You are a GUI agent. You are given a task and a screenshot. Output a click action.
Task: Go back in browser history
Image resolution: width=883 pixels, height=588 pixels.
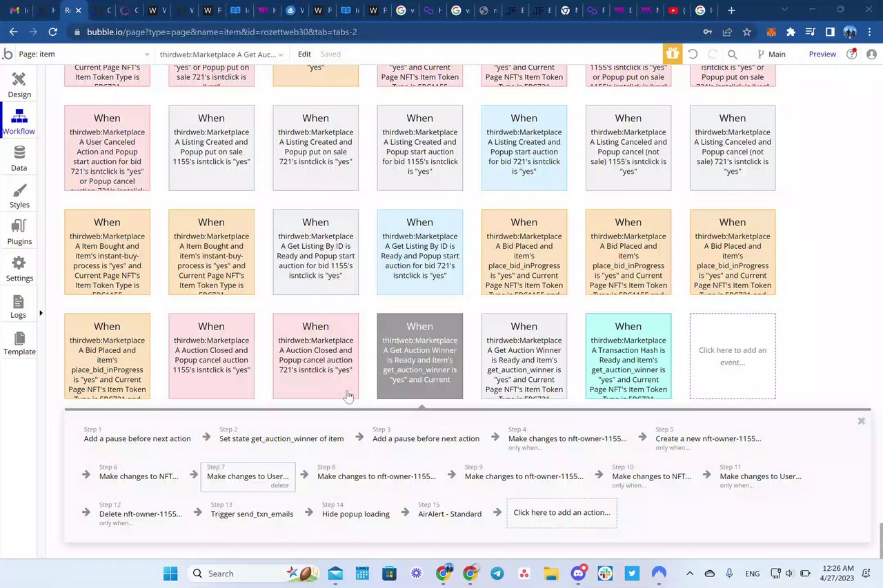pos(13,32)
